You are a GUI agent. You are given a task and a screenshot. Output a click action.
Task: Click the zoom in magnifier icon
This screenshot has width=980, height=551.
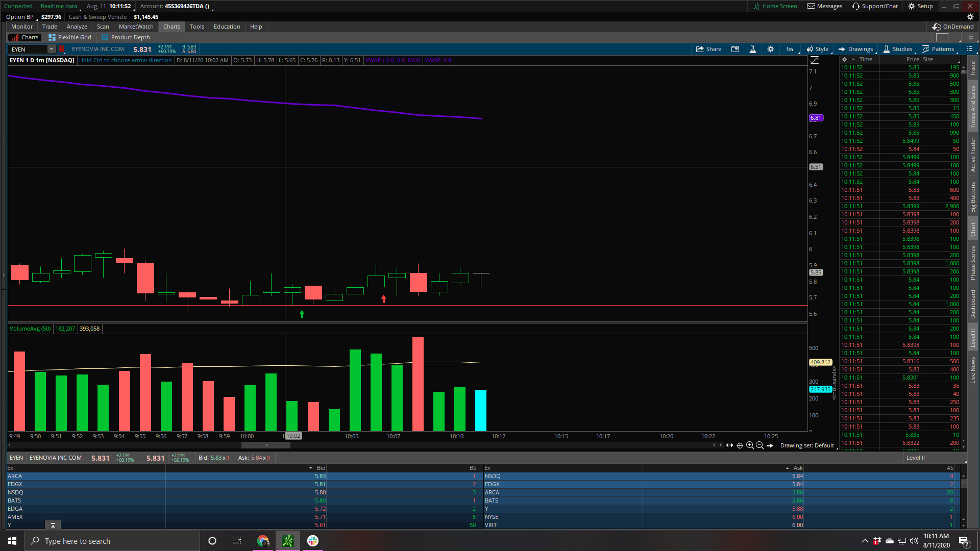(750, 445)
